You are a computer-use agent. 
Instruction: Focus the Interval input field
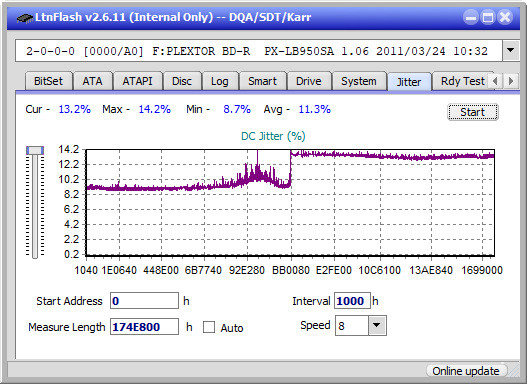coord(352,301)
